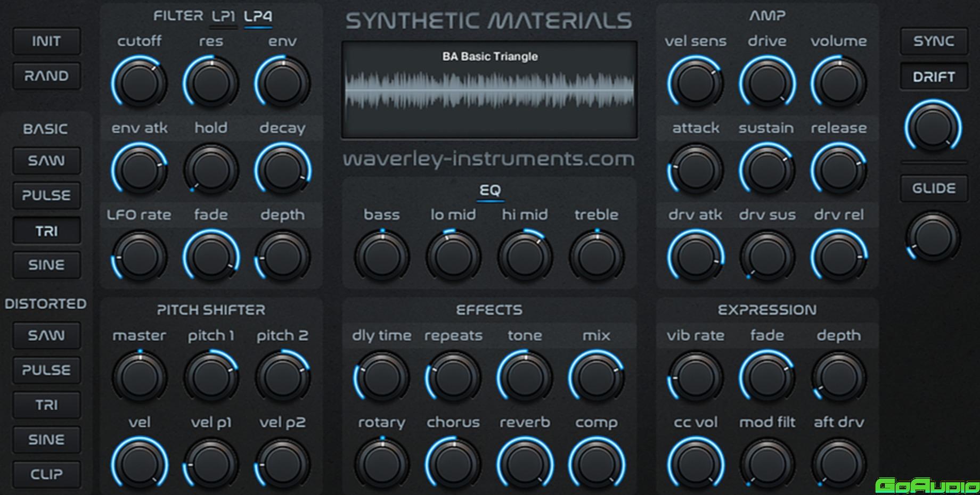
Task: Click the BA Basic Triangle waveform display
Action: coord(489,90)
